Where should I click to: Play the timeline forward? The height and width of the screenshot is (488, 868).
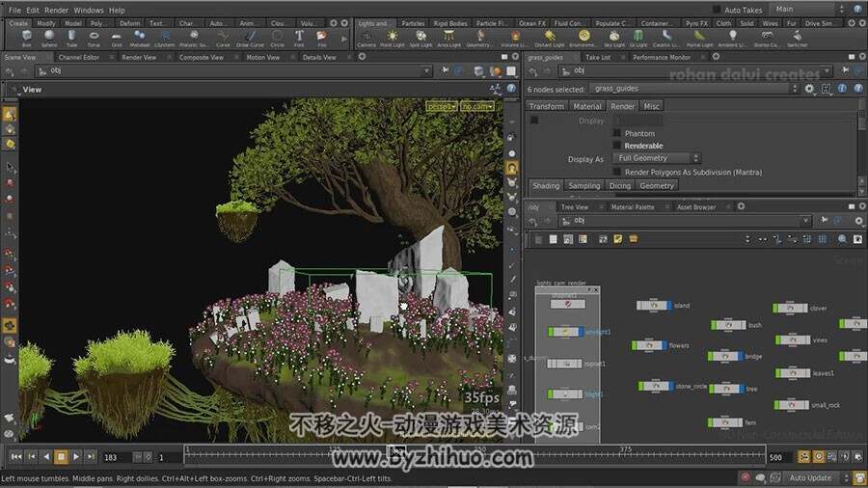[x=76, y=456]
